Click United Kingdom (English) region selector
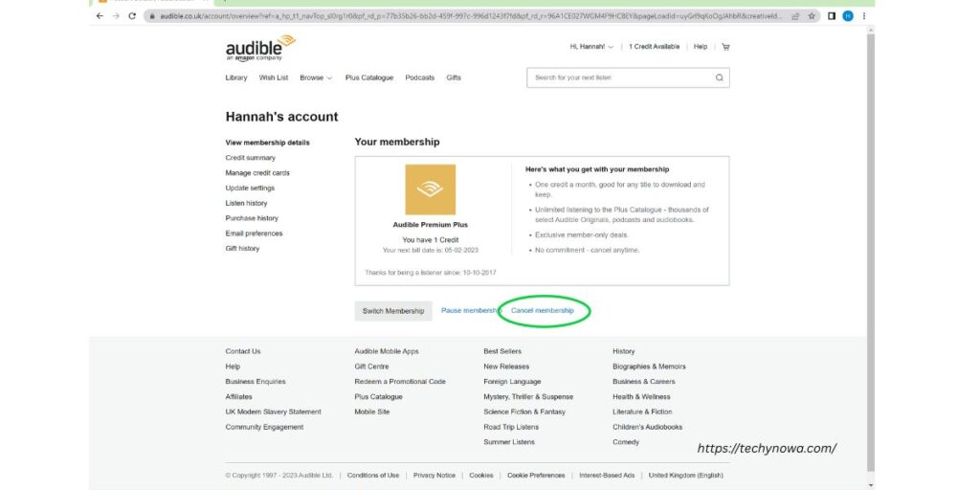Viewport: 980px width, 490px height. pos(685,476)
